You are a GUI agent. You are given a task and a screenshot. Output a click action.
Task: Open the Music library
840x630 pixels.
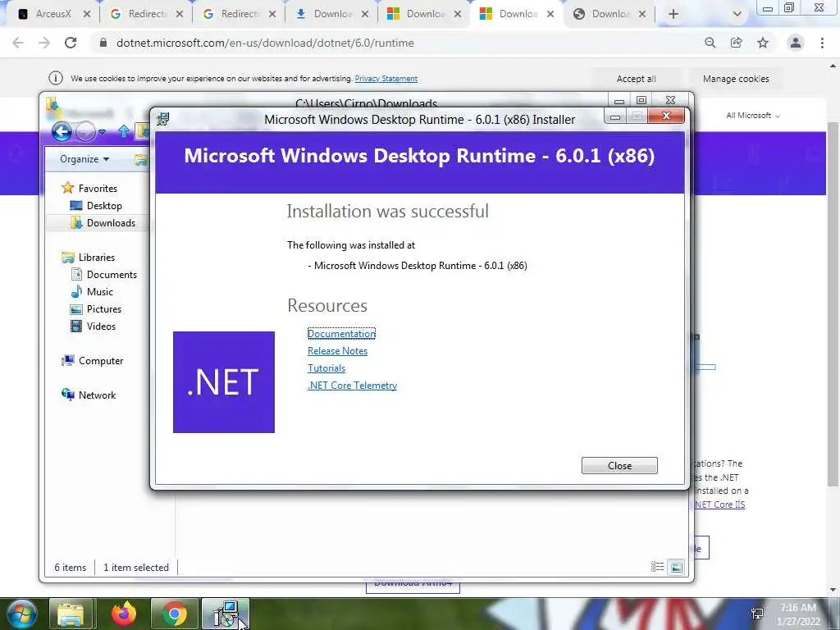[x=92, y=291]
